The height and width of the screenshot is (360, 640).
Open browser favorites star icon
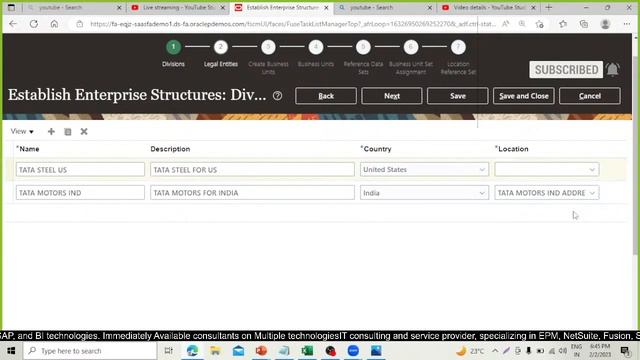[562, 24]
